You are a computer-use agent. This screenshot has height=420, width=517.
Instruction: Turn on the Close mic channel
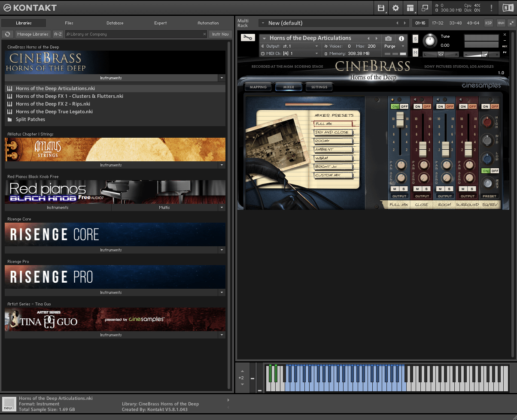(417, 106)
